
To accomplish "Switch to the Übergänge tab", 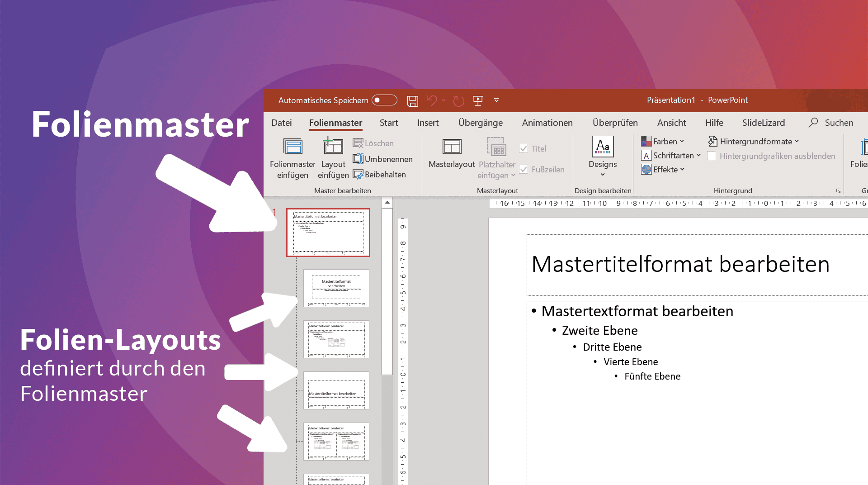I will pos(480,123).
